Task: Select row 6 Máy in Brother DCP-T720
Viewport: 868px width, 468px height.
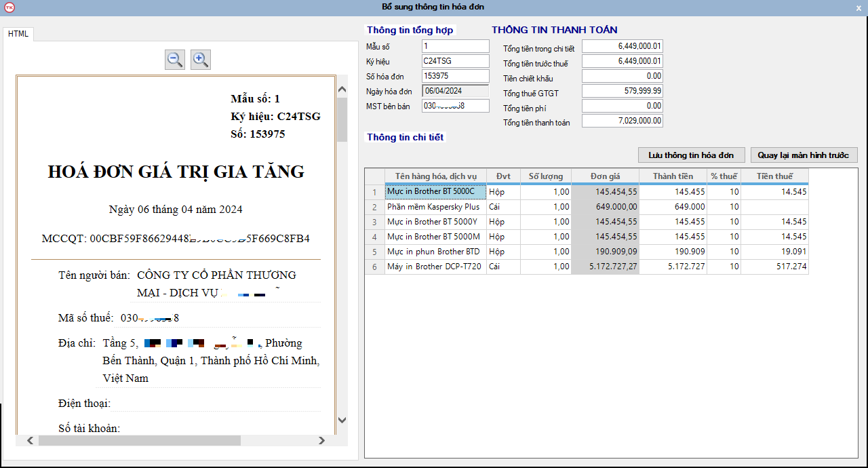Action: pyautogui.click(x=435, y=267)
